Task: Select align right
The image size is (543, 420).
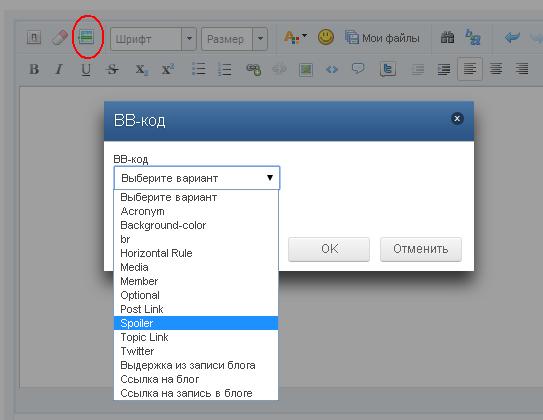Action: (x=522, y=69)
